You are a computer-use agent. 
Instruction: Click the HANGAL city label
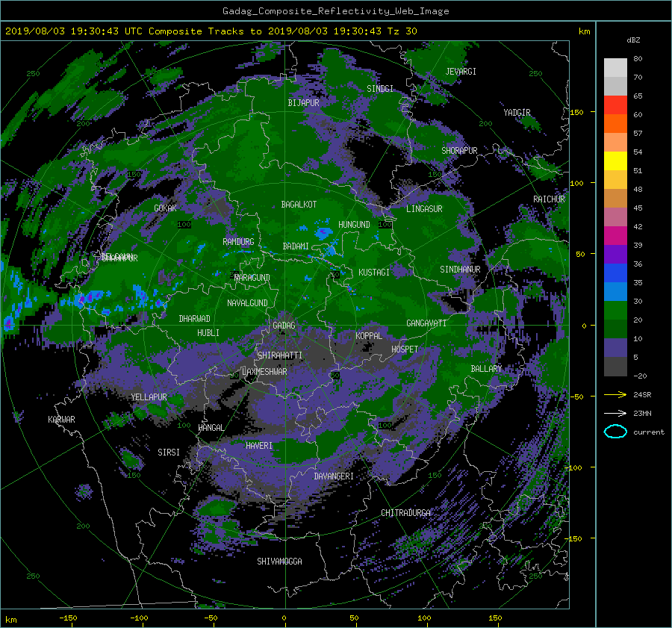pos(211,428)
